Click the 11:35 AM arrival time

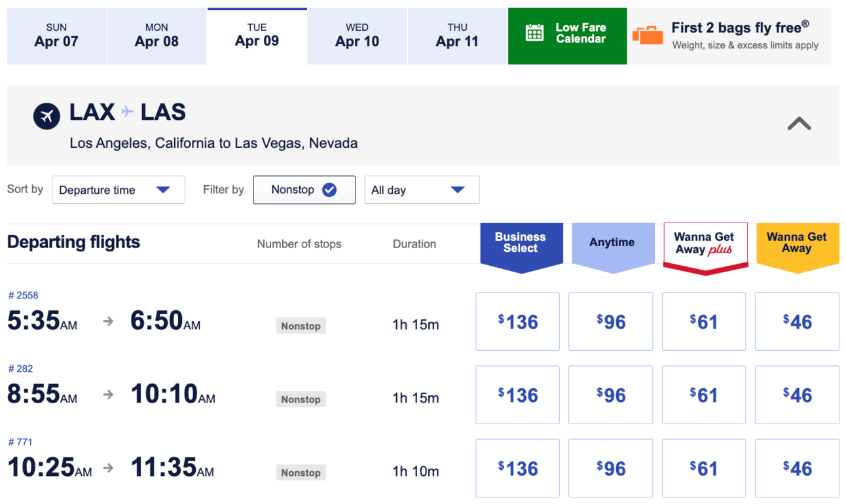[172, 467]
